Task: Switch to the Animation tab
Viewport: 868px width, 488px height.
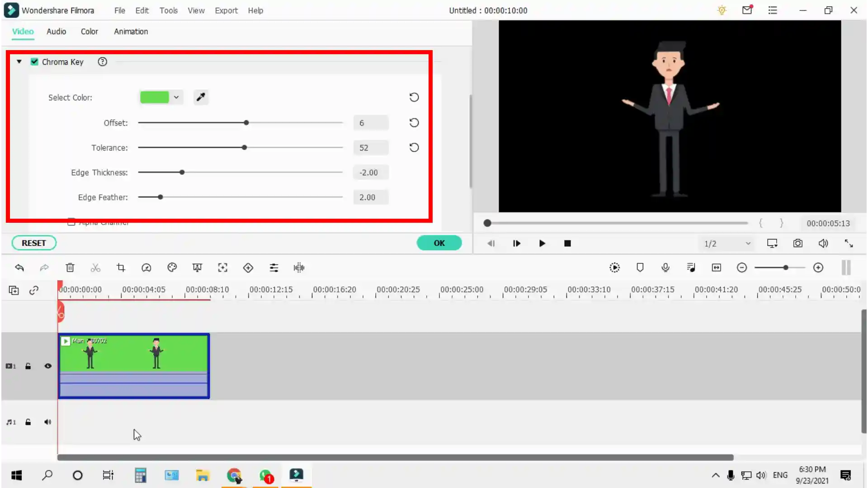Action: pyautogui.click(x=131, y=32)
